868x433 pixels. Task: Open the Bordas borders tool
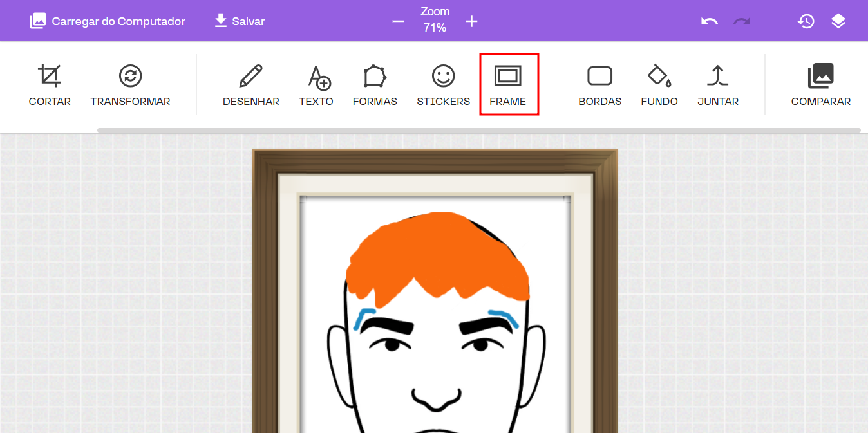599,84
